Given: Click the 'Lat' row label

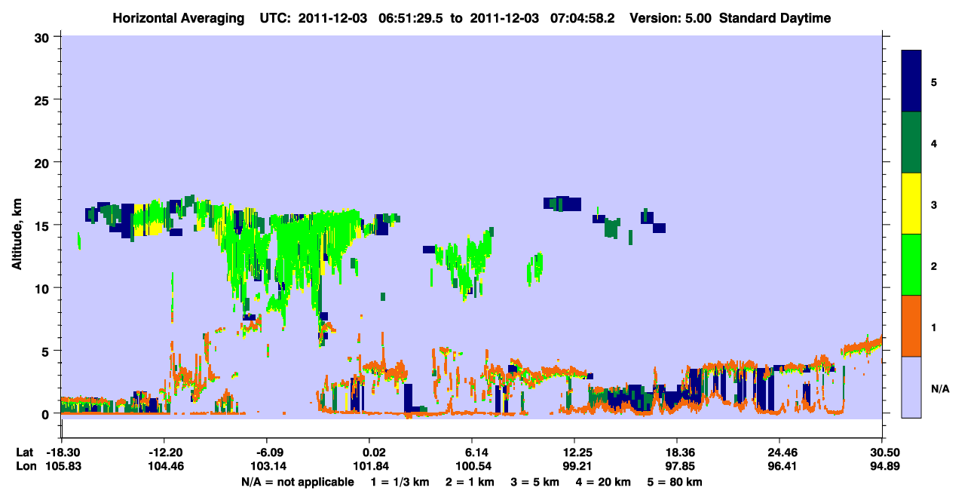Looking at the screenshot, I should 24,452.
